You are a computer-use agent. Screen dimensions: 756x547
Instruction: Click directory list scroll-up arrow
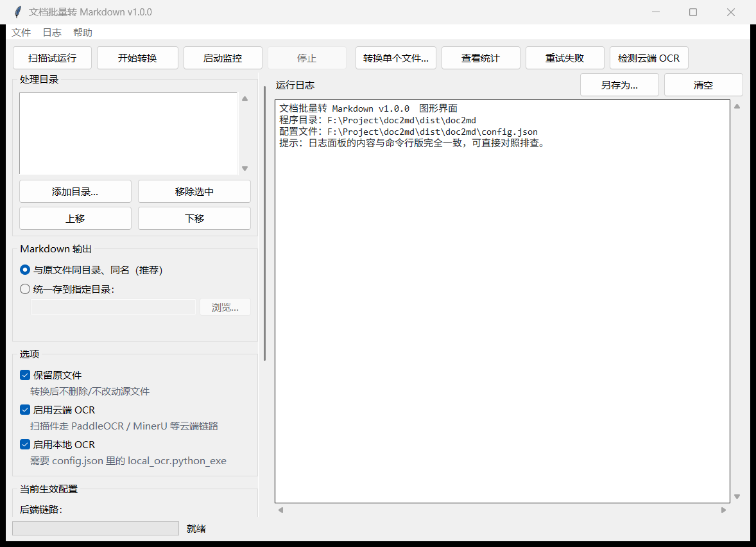[245, 98]
